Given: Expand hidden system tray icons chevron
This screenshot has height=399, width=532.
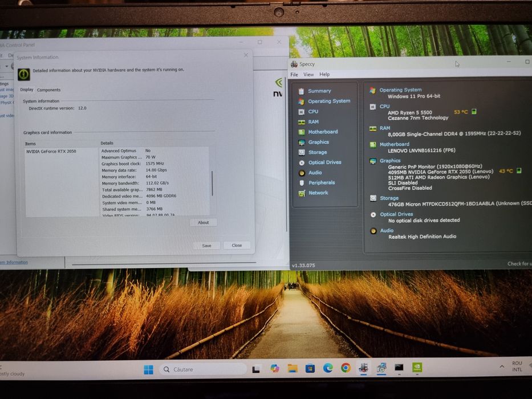Looking at the screenshot, I should click(501, 367).
